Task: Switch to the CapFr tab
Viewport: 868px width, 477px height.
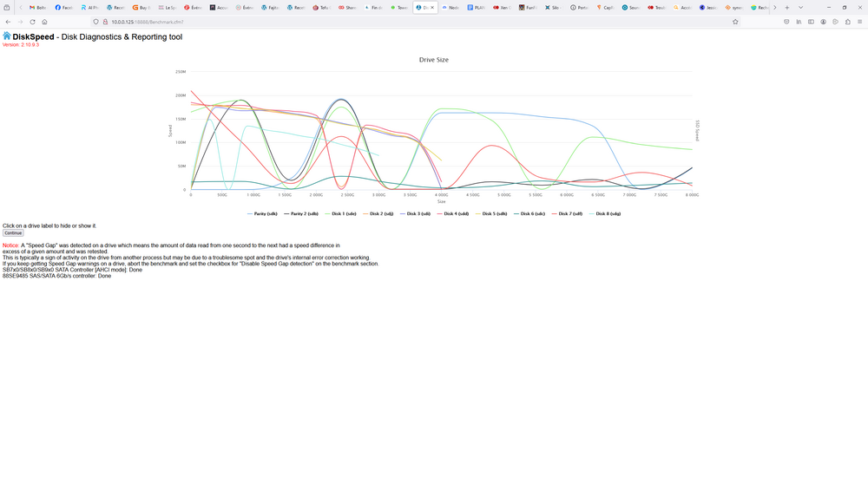Action: click(606, 8)
